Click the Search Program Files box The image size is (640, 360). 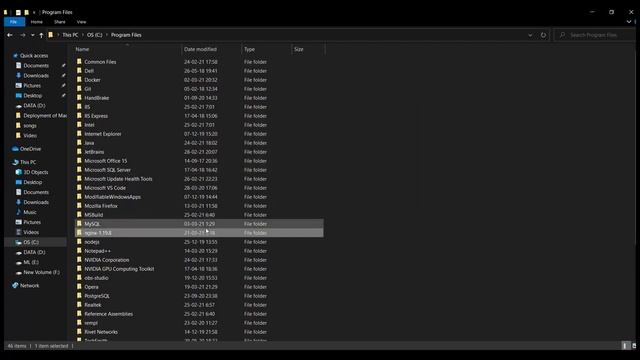(593, 35)
